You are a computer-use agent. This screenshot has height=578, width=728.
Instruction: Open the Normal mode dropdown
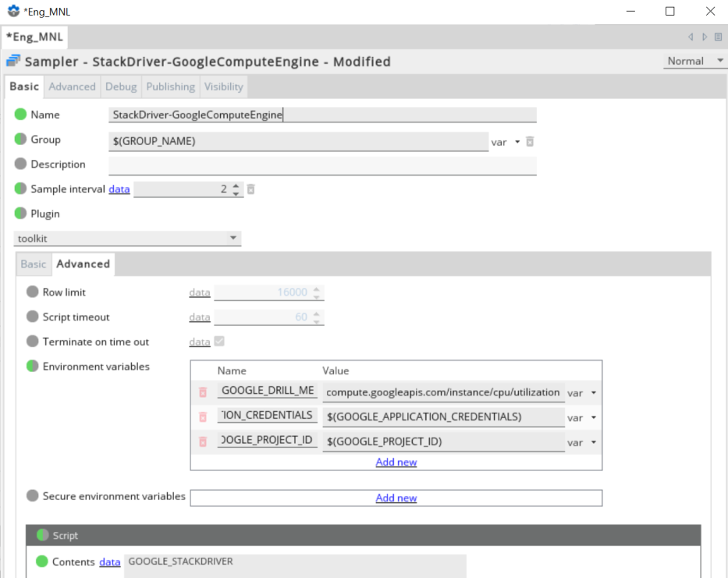tap(694, 61)
